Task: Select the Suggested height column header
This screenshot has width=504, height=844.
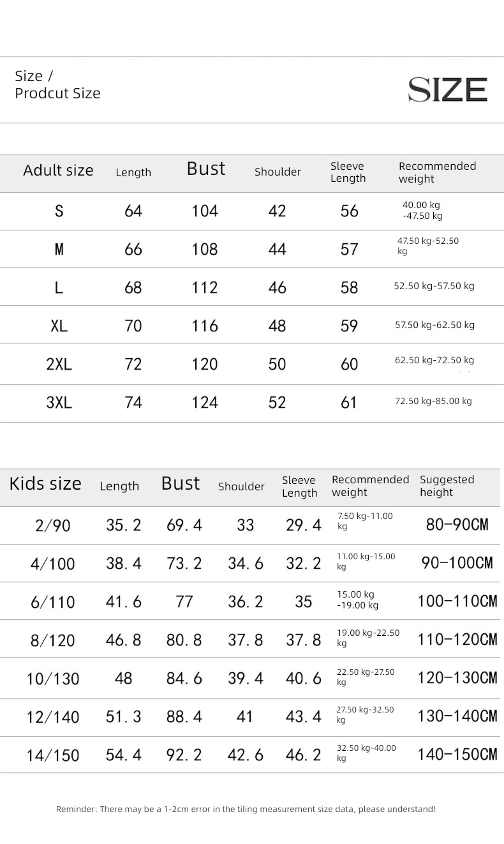Action: [447, 486]
